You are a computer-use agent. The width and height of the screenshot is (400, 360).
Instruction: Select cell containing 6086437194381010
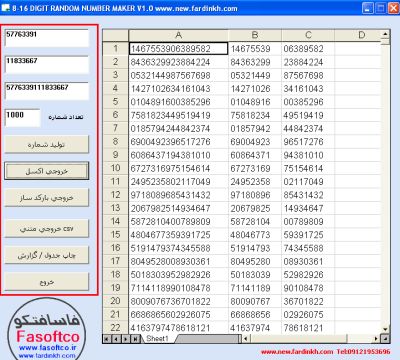pyautogui.click(x=178, y=155)
